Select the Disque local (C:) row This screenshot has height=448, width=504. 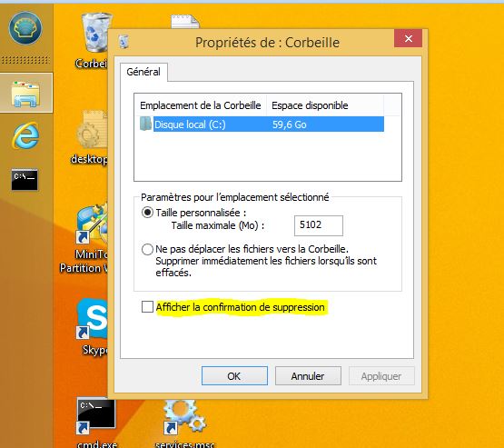pos(262,124)
